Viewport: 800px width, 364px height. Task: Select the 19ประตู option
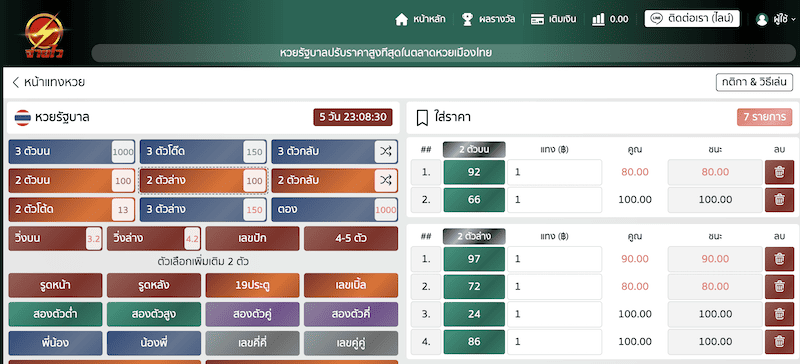point(252,285)
